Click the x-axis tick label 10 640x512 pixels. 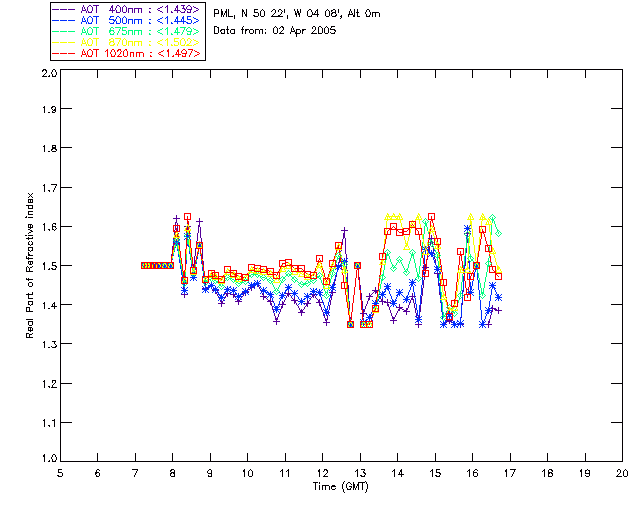(x=247, y=473)
